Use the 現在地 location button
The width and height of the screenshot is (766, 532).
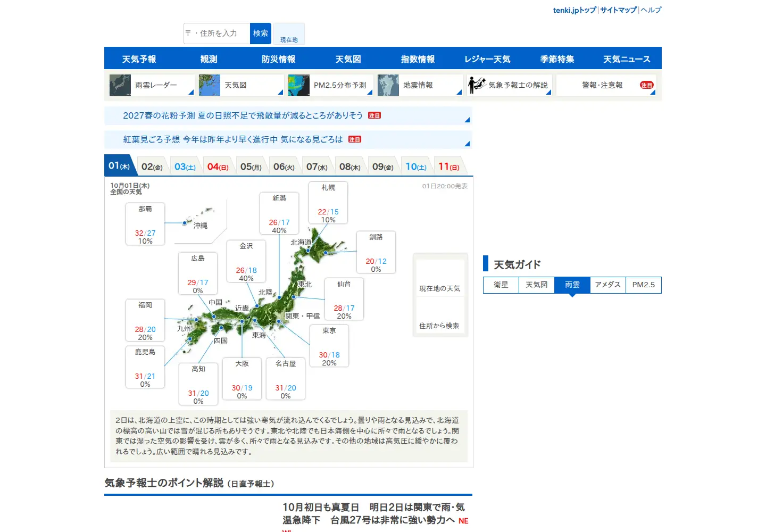289,34
